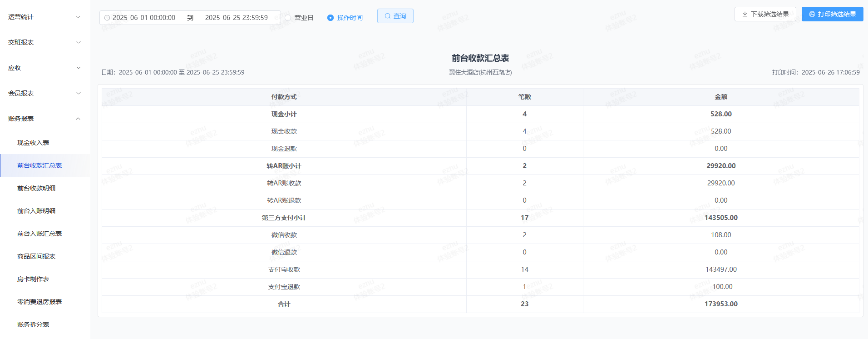Expand the 运营统计 menu chevron

(78, 17)
